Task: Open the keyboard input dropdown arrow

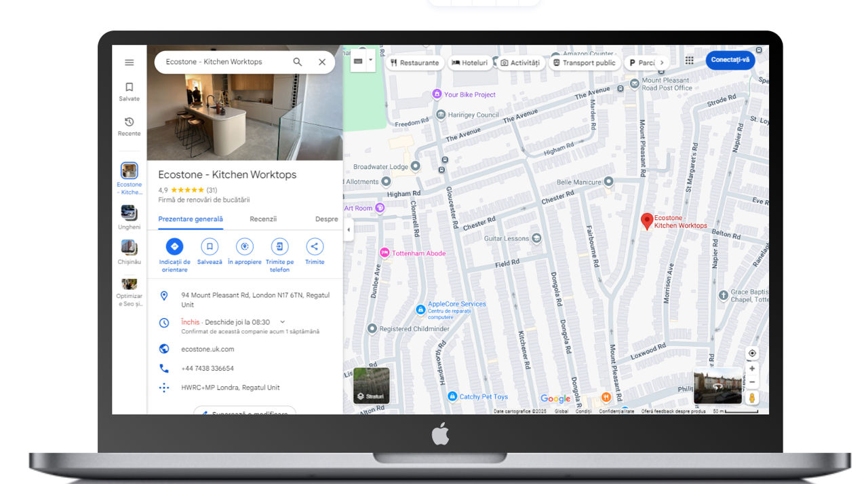Action: click(370, 61)
